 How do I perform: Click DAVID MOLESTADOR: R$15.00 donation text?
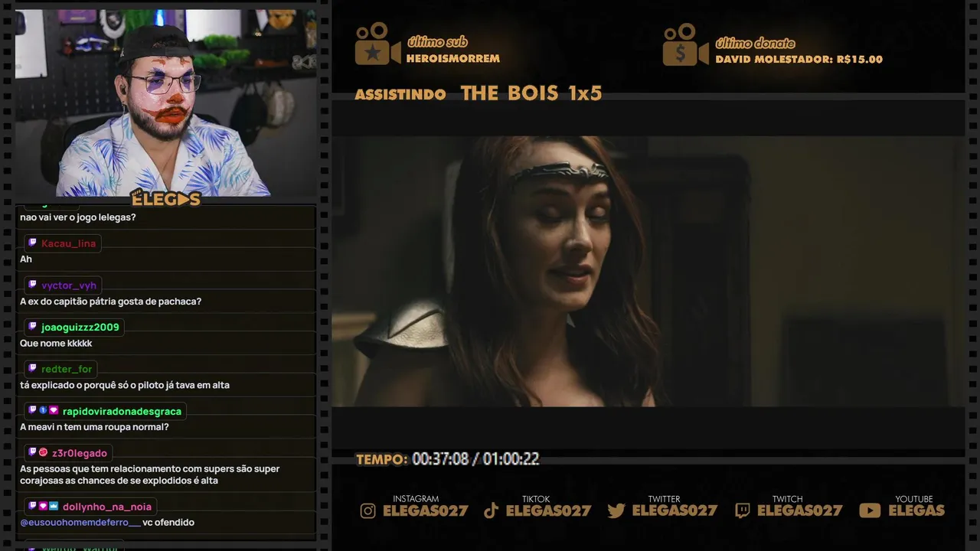[799, 59]
